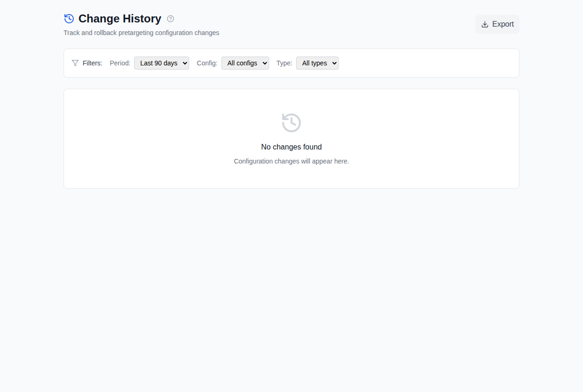583x392 pixels.
Task: Open the Type filter dropdown showing All types
Action: tap(317, 63)
